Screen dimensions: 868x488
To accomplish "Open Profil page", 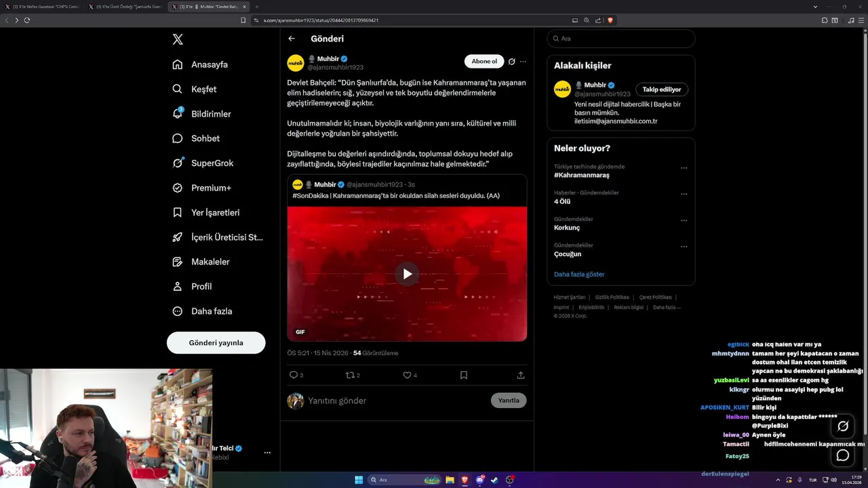I will (x=192, y=286).
